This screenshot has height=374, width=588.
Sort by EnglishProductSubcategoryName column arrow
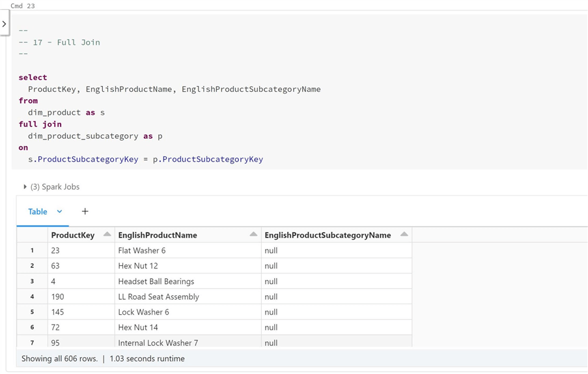tap(404, 235)
